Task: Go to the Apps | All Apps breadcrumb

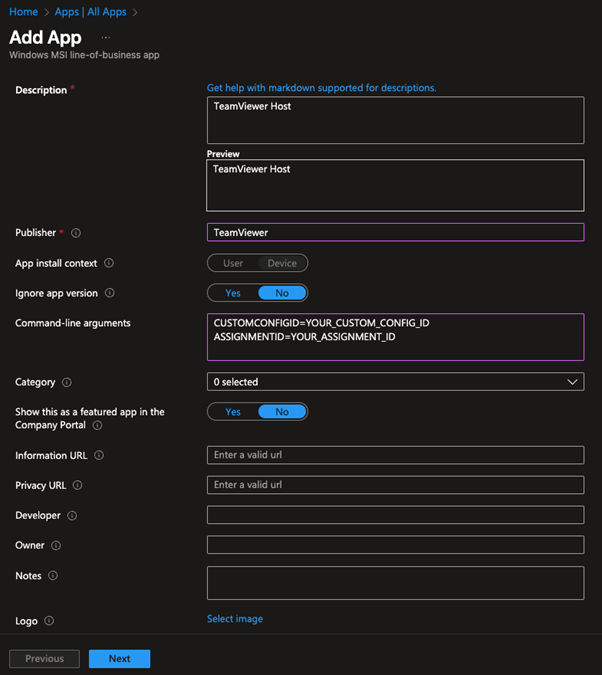Action: click(x=90, y=12)
